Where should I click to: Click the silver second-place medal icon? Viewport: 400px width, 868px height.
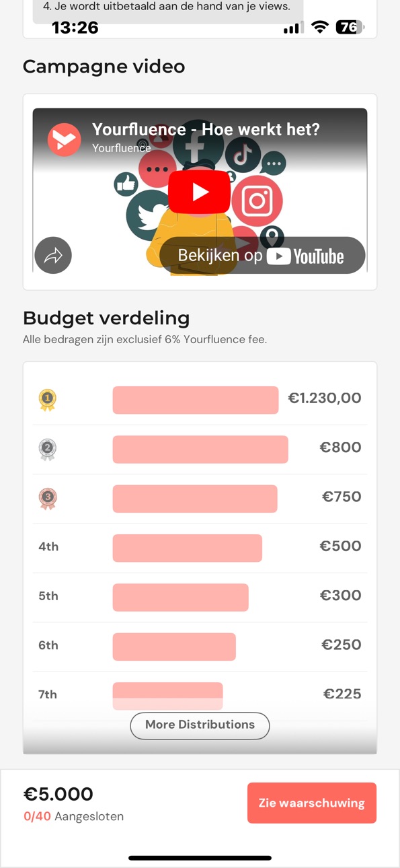(47, 449)
